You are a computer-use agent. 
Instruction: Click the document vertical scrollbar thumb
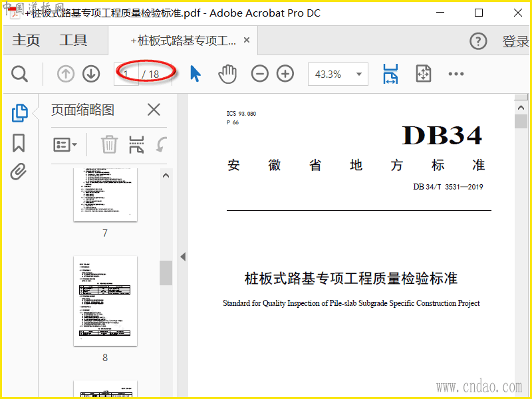(521, 122)
